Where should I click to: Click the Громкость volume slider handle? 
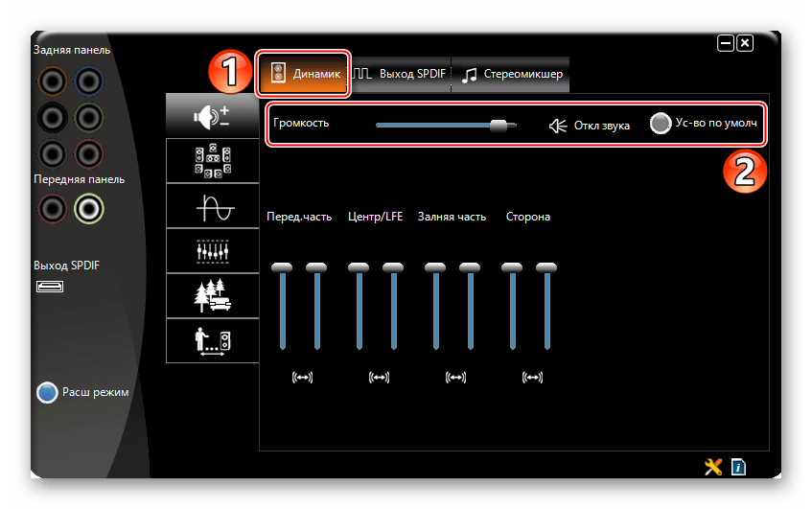point(499,125)
